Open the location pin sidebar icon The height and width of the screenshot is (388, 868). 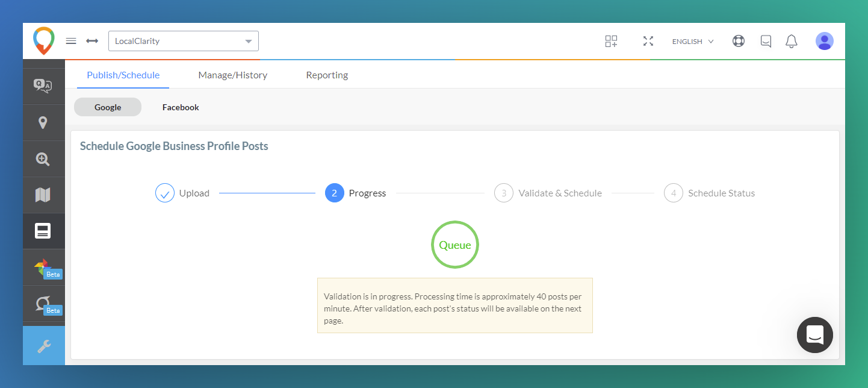(43, 123)
